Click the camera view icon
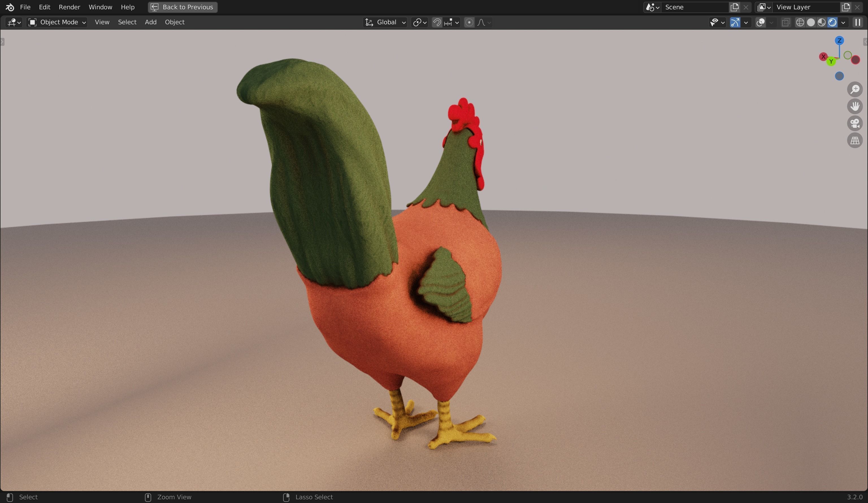 pos(855,124)
